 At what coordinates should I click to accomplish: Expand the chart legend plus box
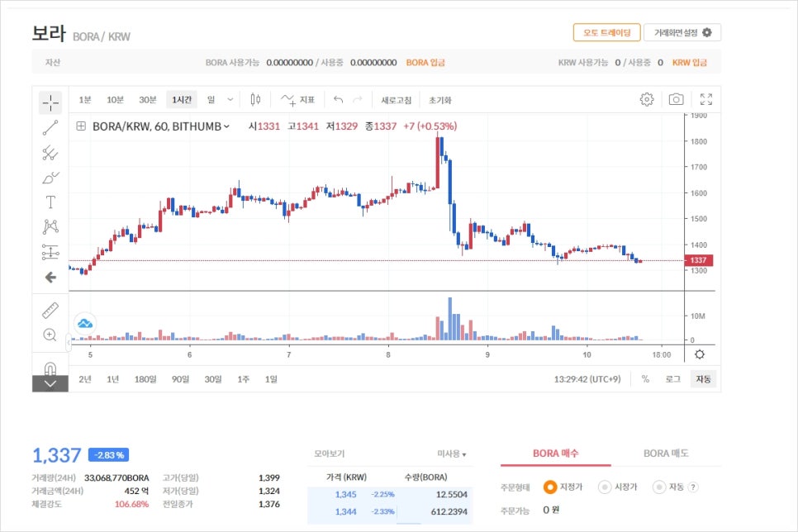[x=81, y=126]
